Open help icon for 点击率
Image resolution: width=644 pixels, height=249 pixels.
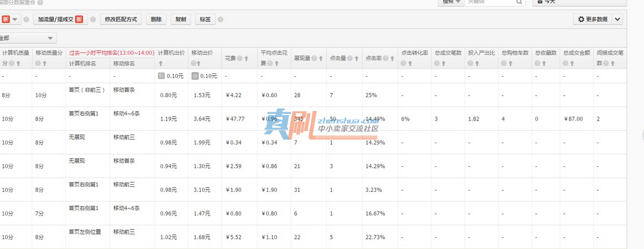click(x=386, y=58)
